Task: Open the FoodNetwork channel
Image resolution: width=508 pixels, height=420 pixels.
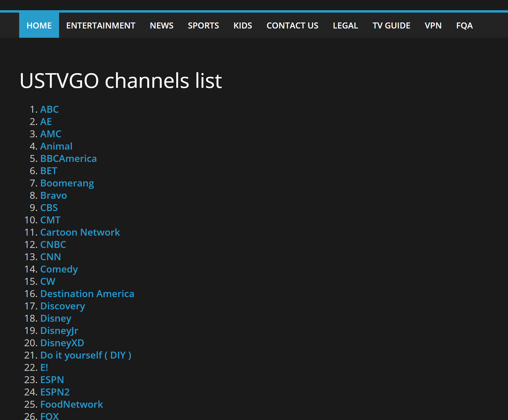Action: coord(71,404)
